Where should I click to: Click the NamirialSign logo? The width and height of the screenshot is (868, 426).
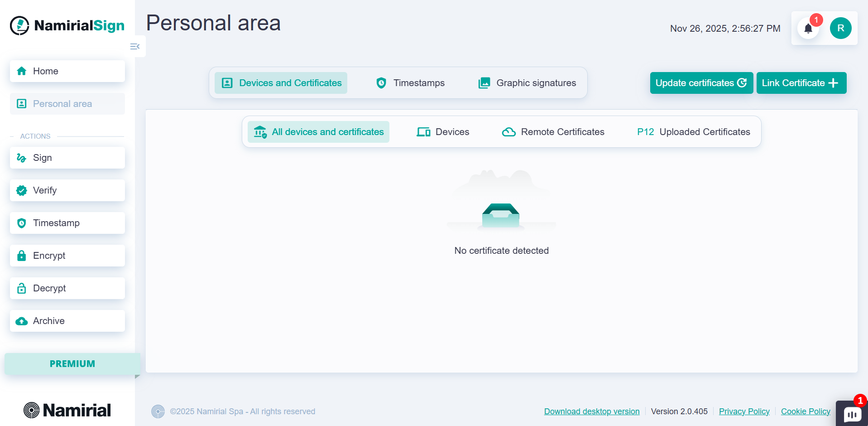click(x=67, y=26)
